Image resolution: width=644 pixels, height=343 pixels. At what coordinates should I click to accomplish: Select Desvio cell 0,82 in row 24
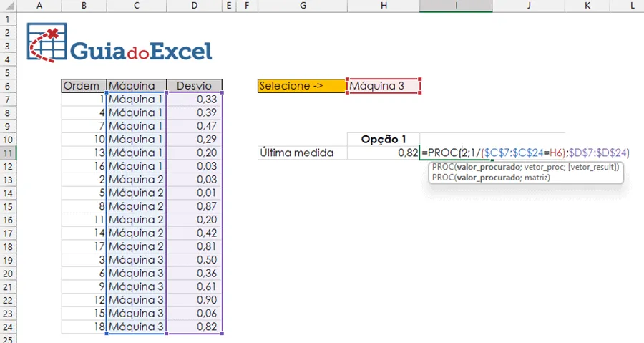194,327
